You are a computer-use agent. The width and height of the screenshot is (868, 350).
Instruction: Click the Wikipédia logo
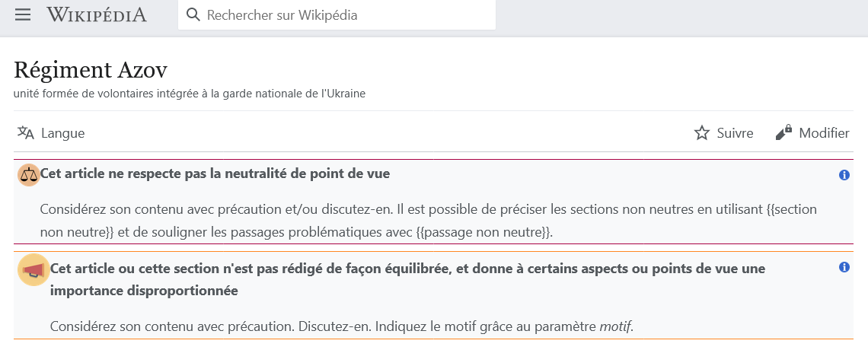pos(96,15)
